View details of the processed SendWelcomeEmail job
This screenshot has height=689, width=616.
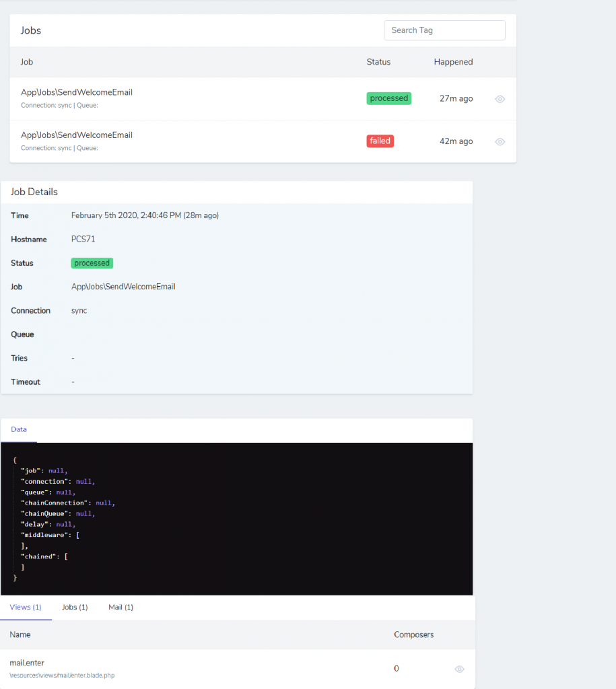pyautogui.click(x=500, y=99)
